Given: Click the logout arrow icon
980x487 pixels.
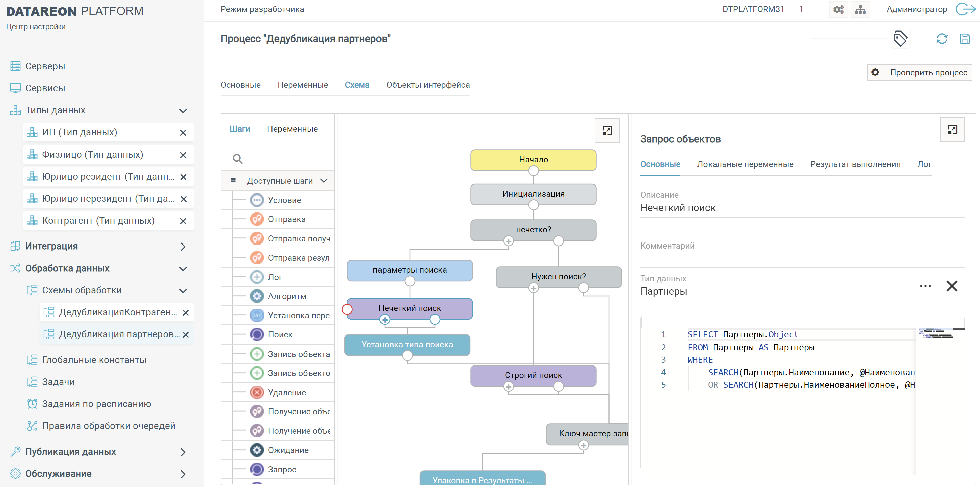Looking at the screenshot, I should [x=965, y=9].
